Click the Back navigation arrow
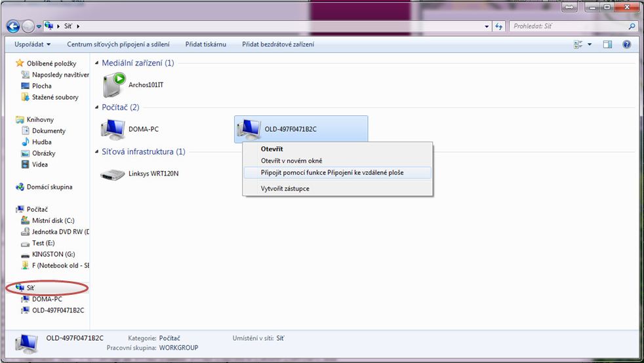 coord(13,27)
